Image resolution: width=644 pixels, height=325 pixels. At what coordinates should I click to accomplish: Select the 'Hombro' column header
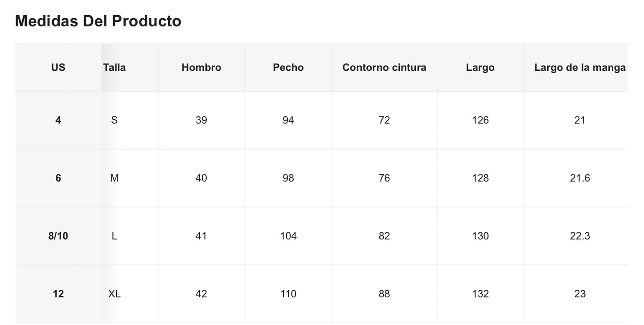[201, 67]
